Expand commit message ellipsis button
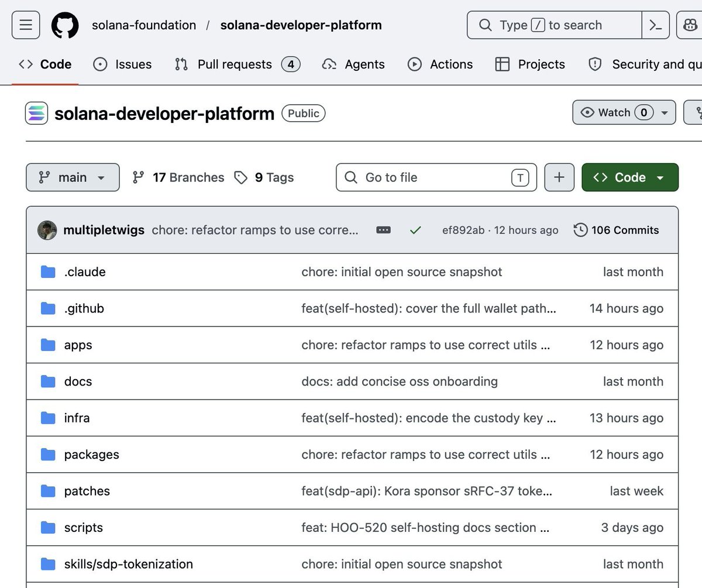The height and width of the screenshot is (588, 702). pos(384,230)
